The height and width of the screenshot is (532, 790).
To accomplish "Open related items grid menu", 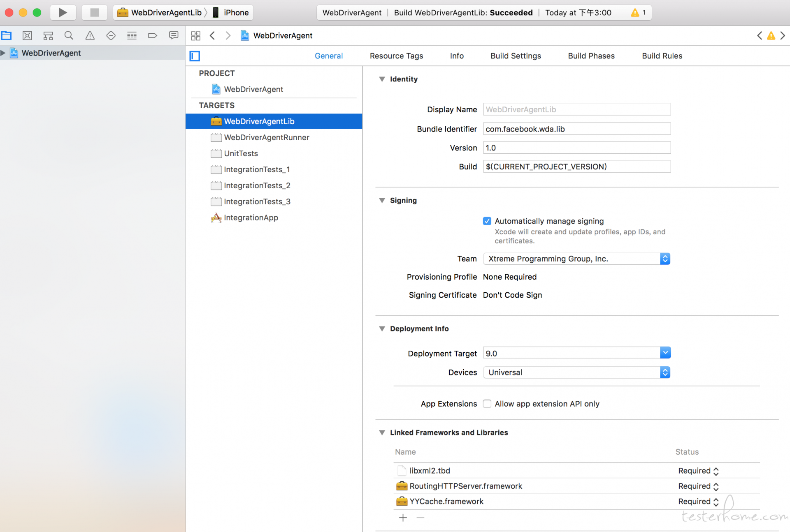I will (x=196, y=36).
